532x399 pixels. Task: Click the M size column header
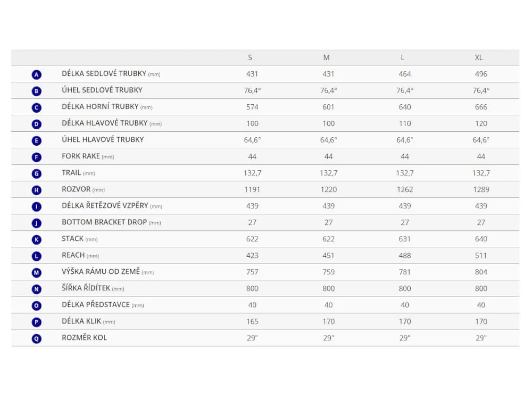click(x=327, y=58)
